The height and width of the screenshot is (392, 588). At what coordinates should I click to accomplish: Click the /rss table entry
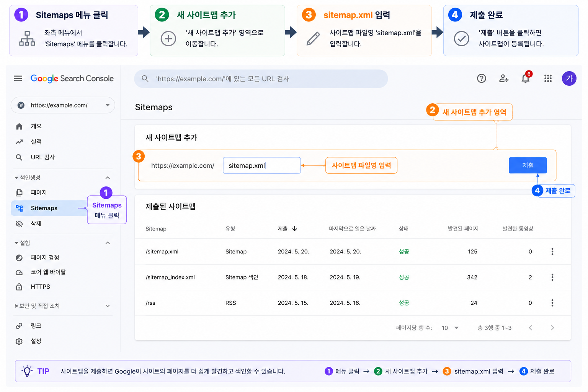click(x=150, y=303)
